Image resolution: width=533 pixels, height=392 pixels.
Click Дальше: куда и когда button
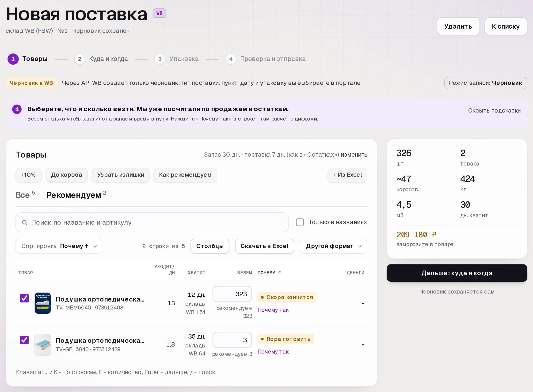tap(457, 273)
